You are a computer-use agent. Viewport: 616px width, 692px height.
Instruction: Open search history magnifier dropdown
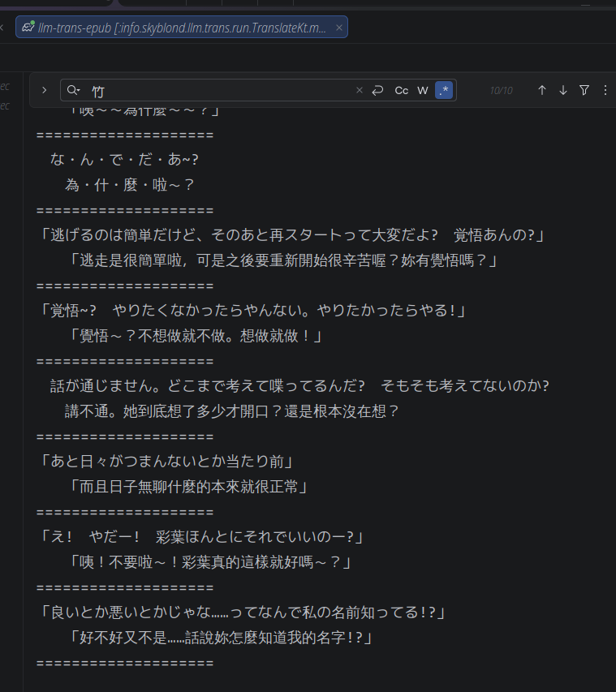(x=74, y=91)
